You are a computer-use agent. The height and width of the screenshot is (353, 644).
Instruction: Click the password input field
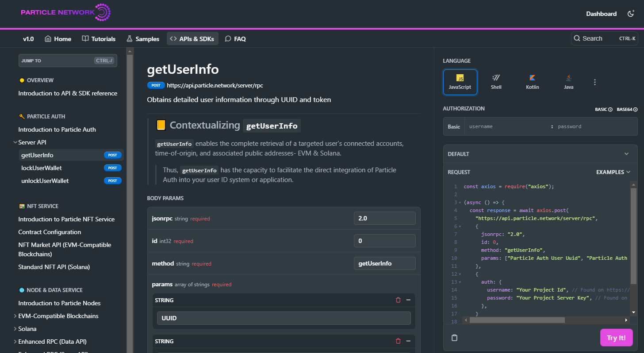tap(596, 126)
